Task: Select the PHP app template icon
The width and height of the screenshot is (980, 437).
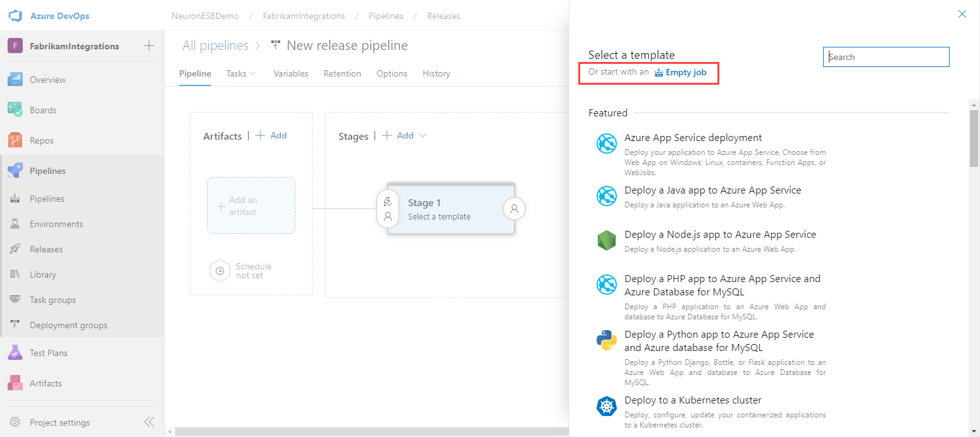Action: (607, 285)
